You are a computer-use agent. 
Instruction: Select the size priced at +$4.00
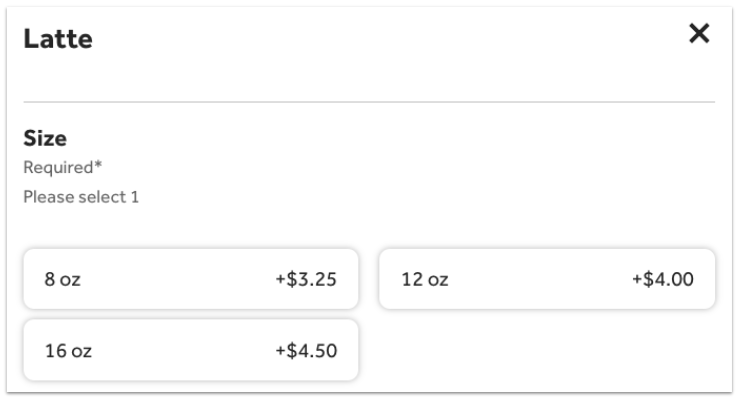[546, 279]
